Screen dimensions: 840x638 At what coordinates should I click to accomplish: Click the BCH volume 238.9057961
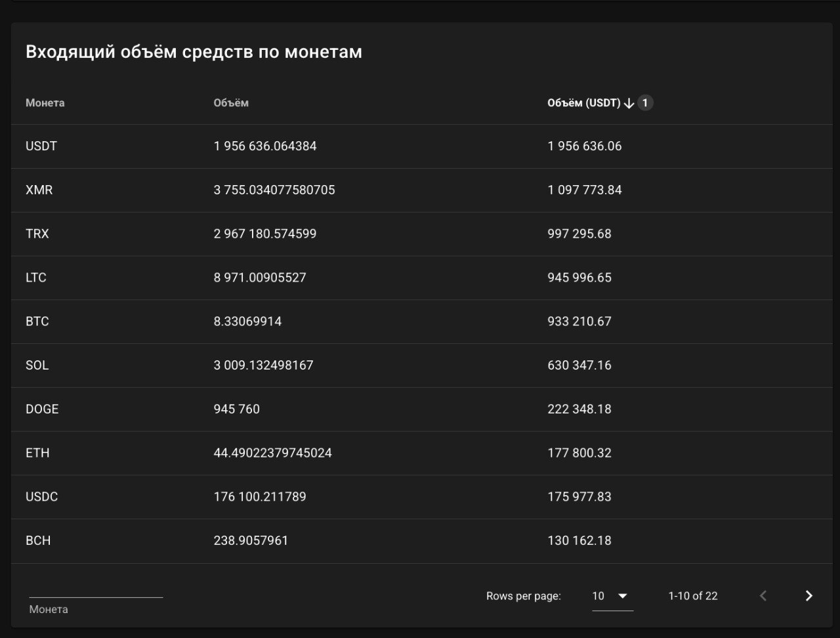click(x=251, y=541)
